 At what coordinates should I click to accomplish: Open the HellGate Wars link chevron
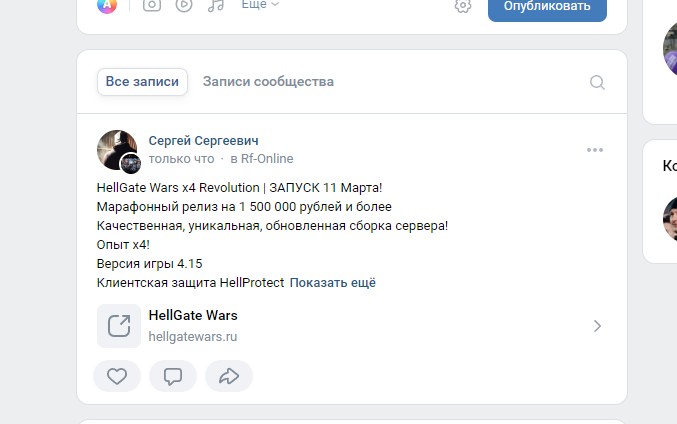coord(597,326)
